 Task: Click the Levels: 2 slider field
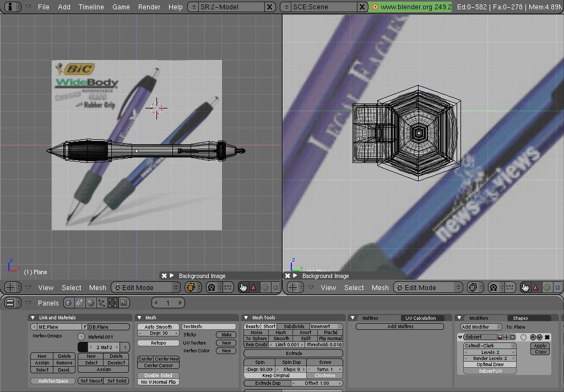click(x=490, y=352)
